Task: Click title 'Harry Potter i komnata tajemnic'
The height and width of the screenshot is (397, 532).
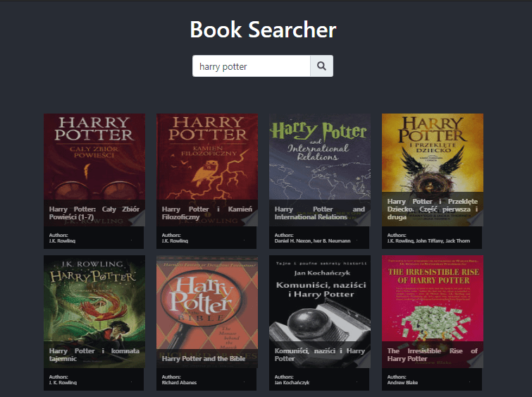Action: point(94,355)
